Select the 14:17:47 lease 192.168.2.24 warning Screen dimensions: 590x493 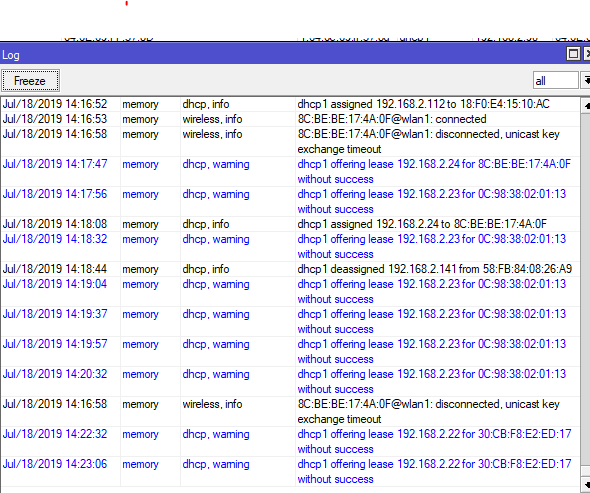click(290, 172)
